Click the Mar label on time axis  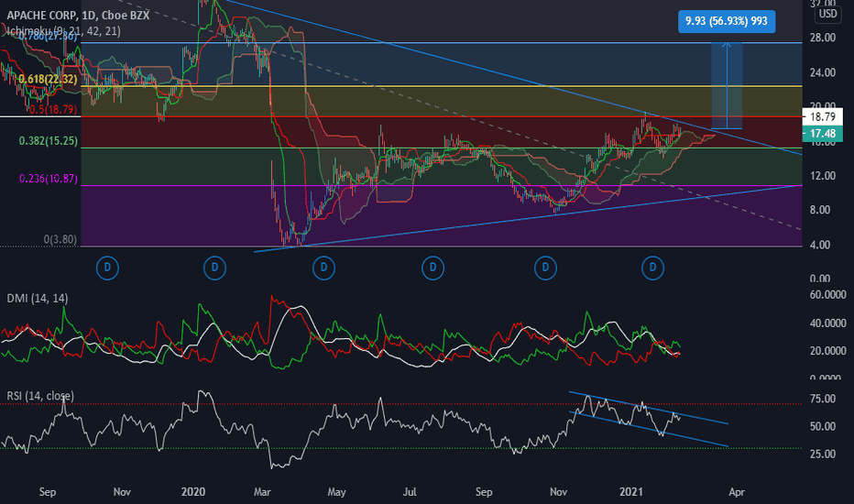262,492
